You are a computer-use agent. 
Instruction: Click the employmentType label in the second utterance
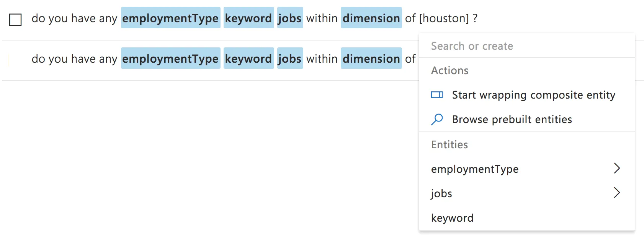pos(170,58)
